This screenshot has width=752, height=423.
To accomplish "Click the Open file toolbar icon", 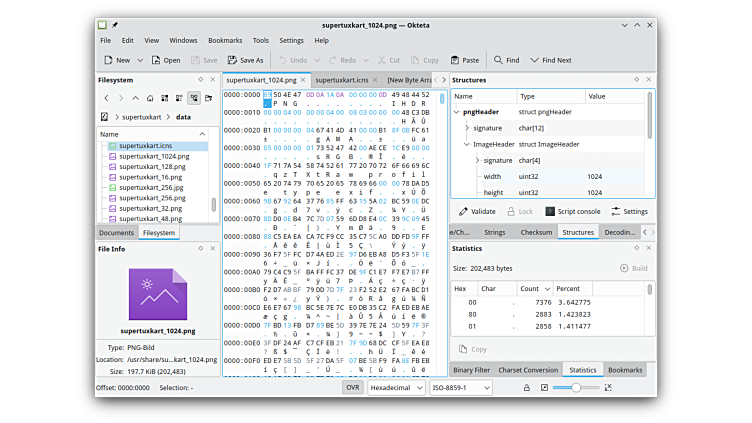I will point(157,60).
